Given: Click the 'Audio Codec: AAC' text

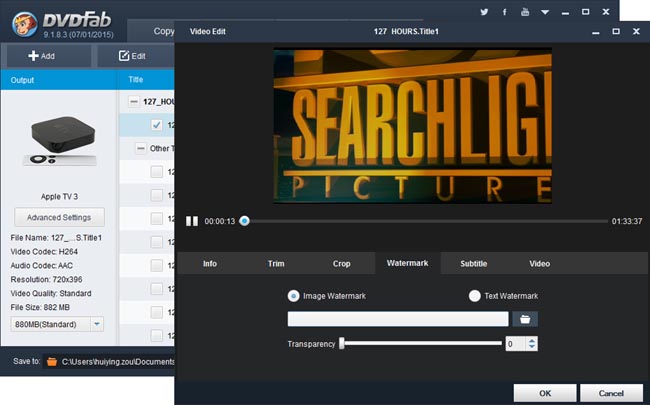Looking at the screenshot, I should [x=41, y=265].
